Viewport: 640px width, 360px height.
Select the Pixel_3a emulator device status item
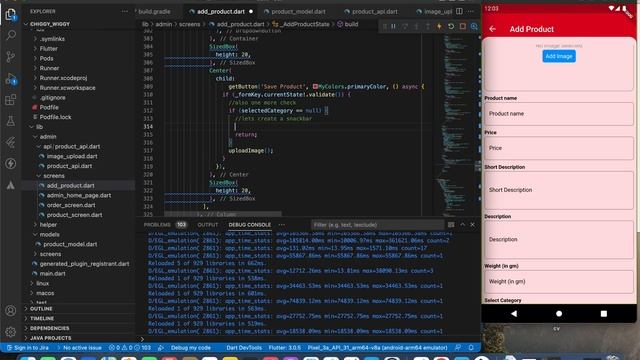coord(378,348)
